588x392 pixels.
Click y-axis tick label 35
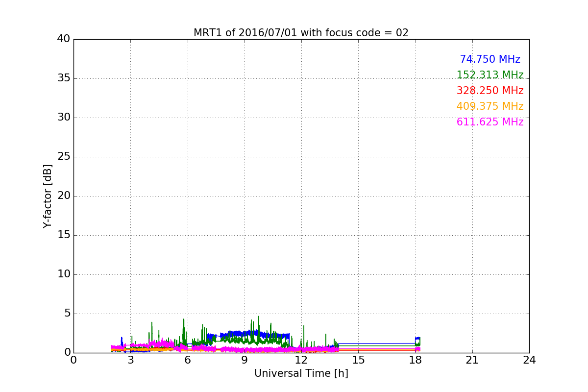tap(64, 78)
